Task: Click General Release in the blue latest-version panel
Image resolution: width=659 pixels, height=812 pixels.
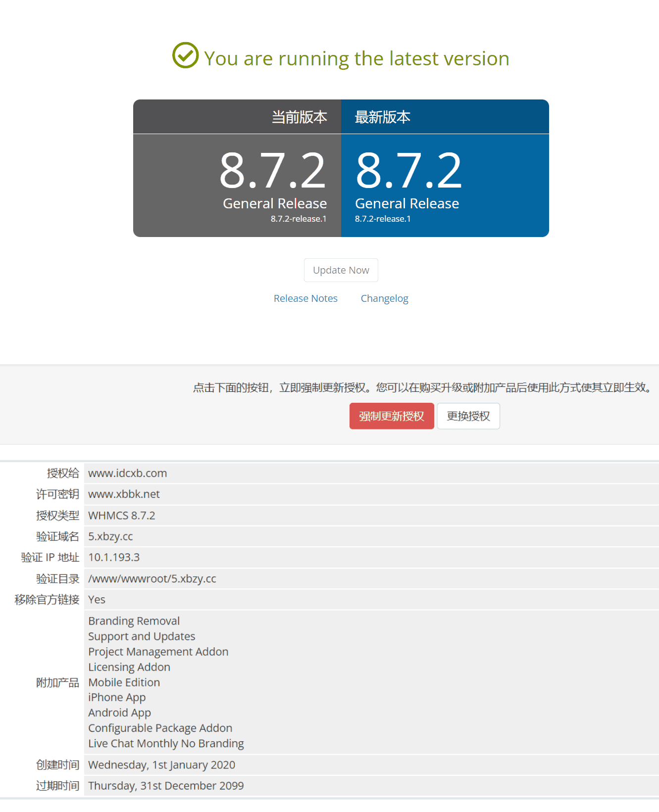Action: 407,203
